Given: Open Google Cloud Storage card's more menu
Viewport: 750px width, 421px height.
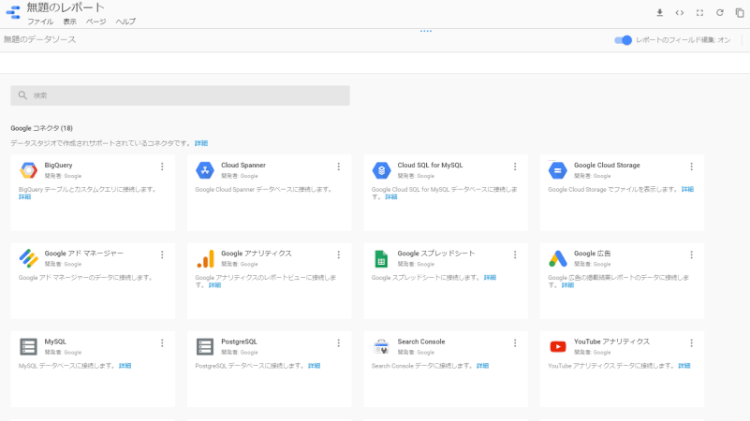Looking at the screenshot, I should (x=692, y=166).
